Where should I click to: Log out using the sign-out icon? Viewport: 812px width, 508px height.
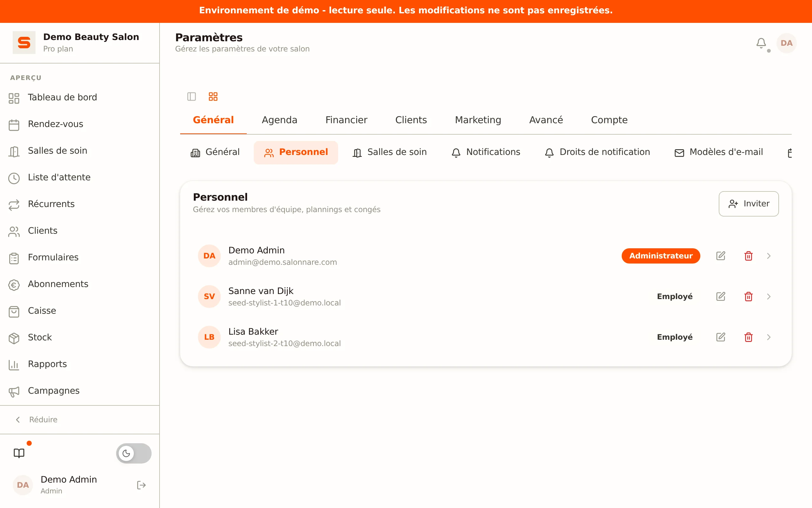[141, 485]
